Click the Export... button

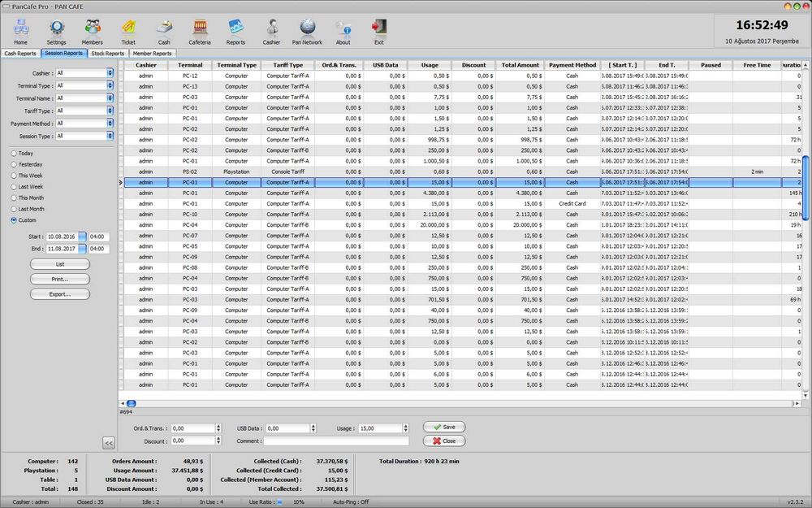(60, 294)
